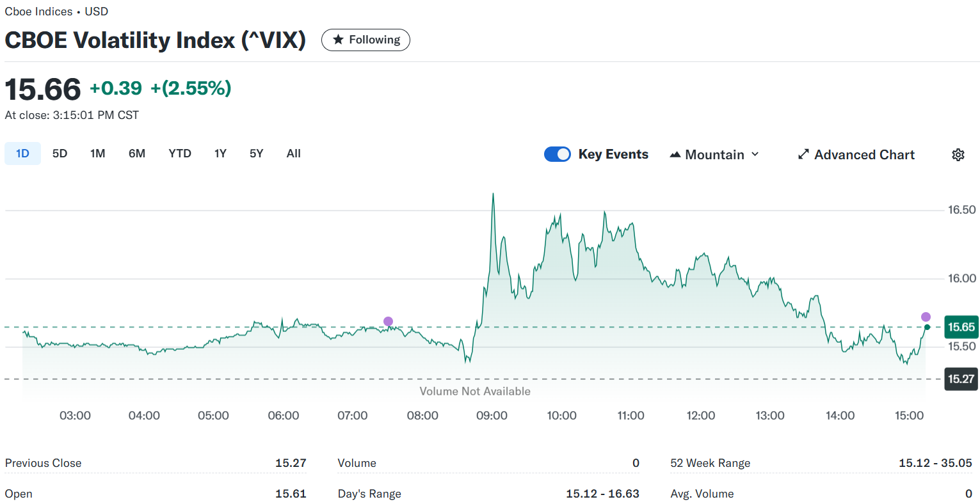Click the mountain icon beside Mountain

[x=675, y=155]
